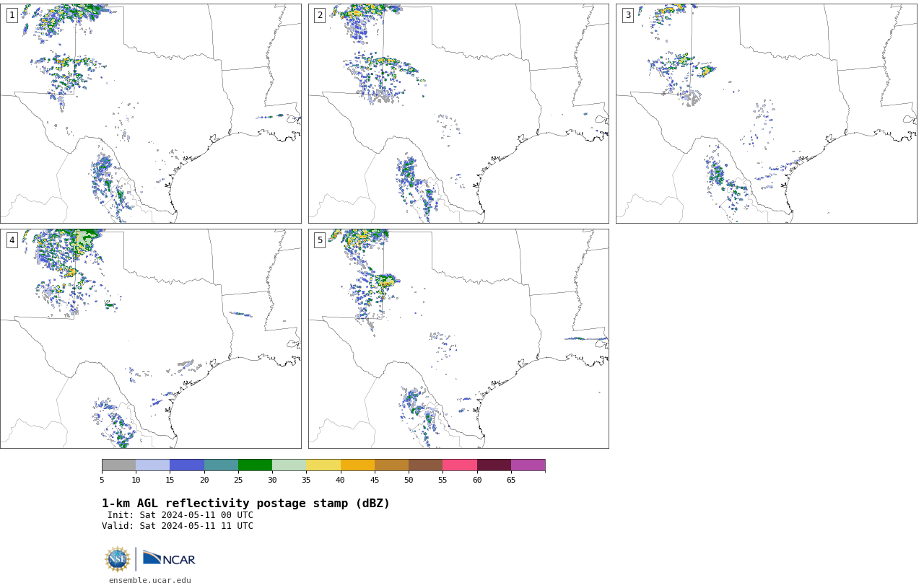Click the tan 45-50 dBZ swatch
Image resolution: width=924 pixels, height=588 pixels.
point(391,465)
